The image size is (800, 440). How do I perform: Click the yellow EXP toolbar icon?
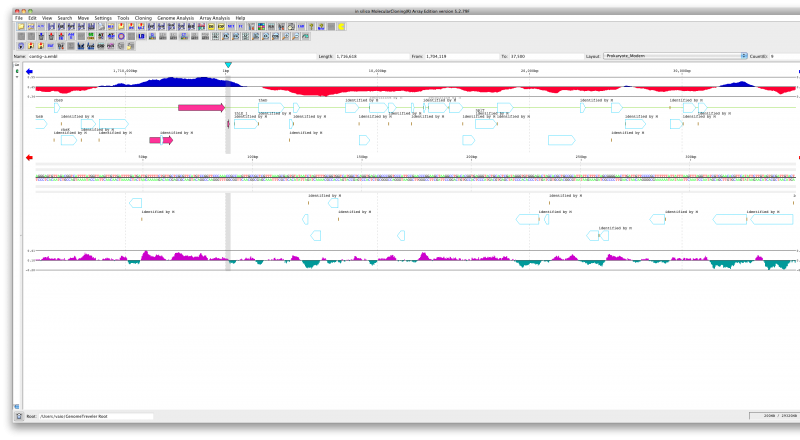point(221,27)
